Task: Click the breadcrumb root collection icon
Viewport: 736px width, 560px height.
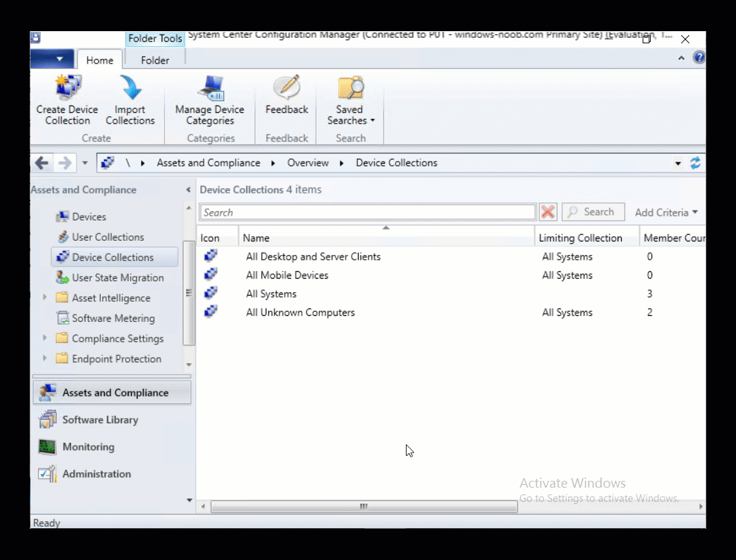Action: [108, 163]
